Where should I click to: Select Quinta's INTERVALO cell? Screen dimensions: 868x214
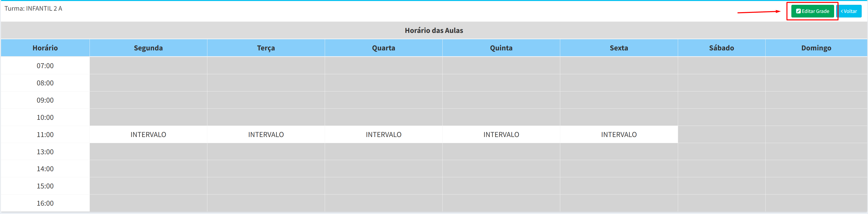coord(501,135)
